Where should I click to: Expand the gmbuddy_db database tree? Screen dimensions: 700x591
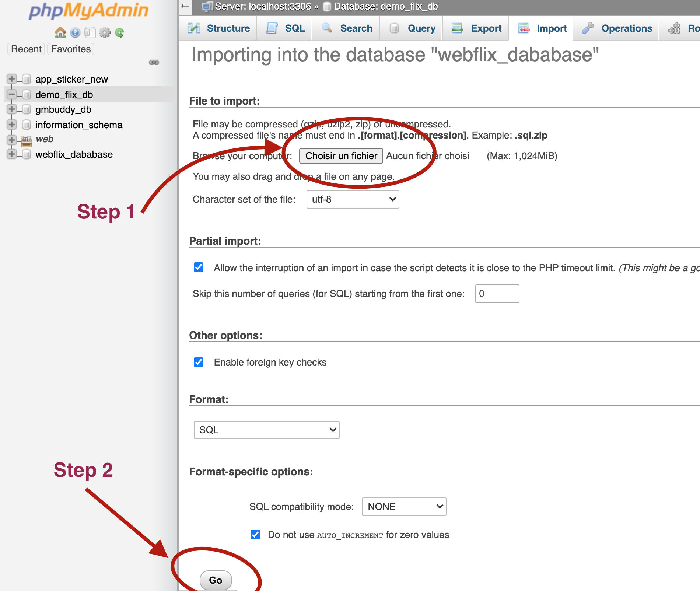(12, 109)
